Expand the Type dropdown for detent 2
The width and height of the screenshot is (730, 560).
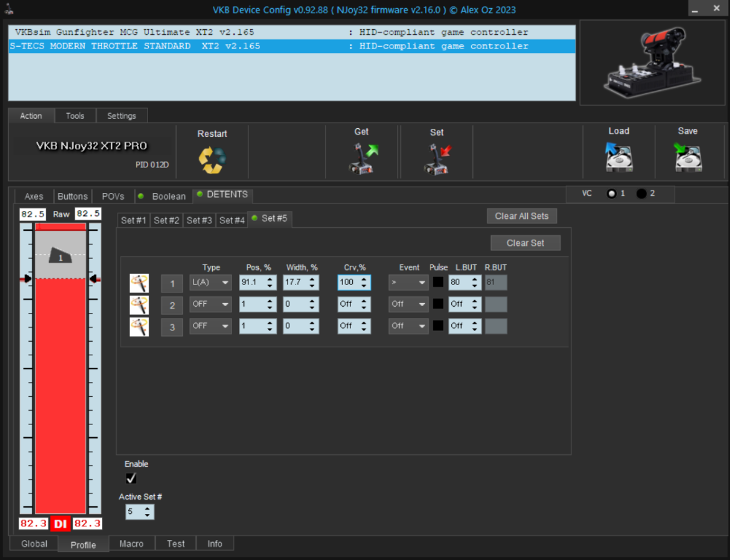210,304
